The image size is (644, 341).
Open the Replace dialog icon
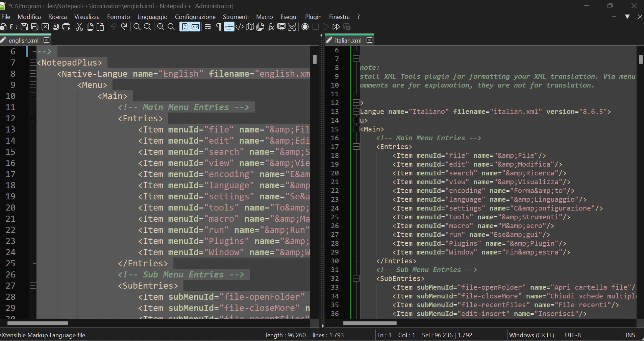[147, 27]
